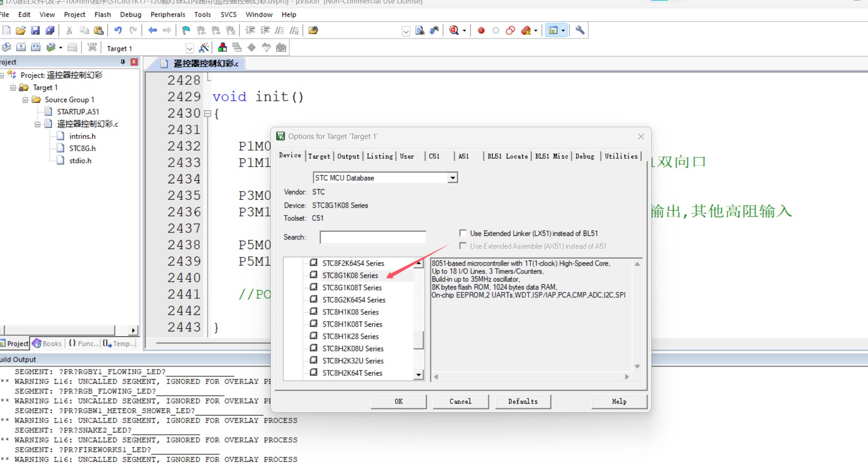This screenshot has height=464, width=868.
Task: Click the red Insert Breakpoint icon
Action: coord(481,31)
